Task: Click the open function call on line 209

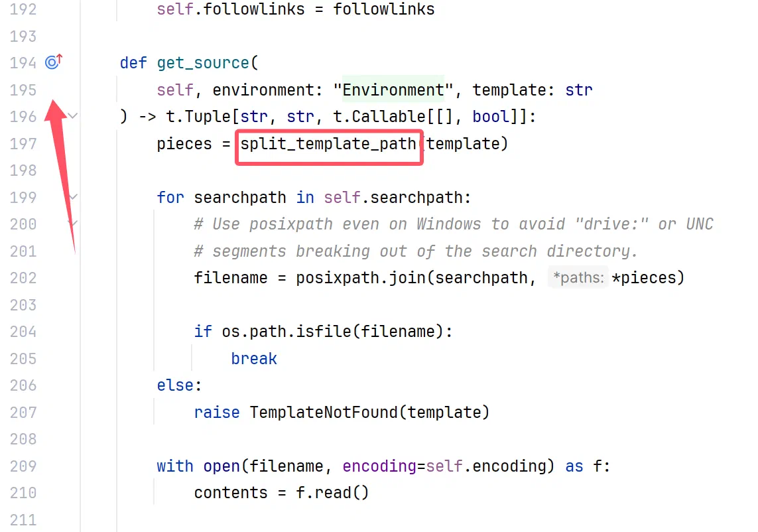Action: (x=221, y=466)
